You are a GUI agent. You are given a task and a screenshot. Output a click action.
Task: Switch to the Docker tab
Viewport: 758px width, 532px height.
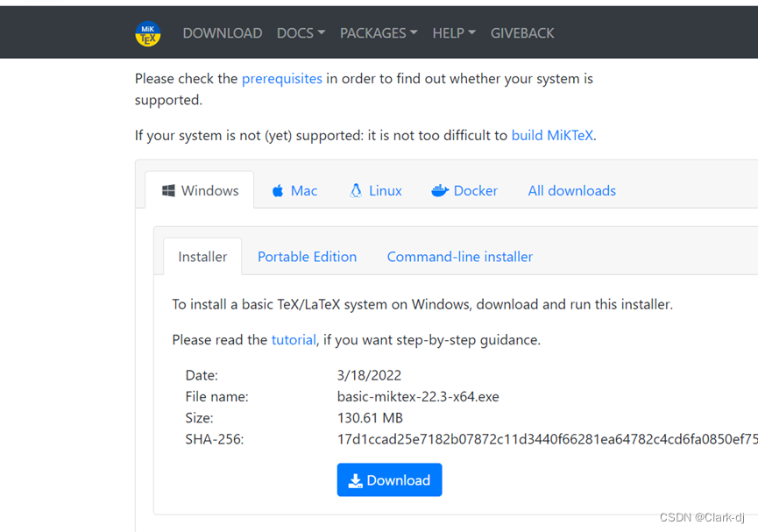point(464,190)
